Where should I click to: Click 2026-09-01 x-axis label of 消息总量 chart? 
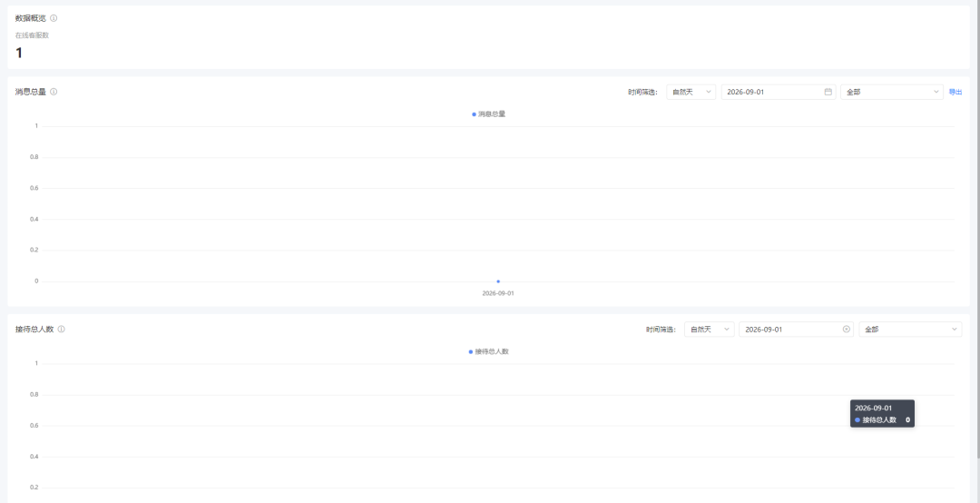pyautogui.click(x=498, y=293)
